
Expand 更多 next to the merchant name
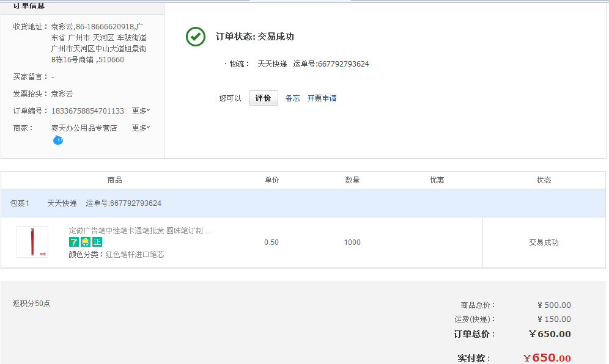(x=141, y=128)
